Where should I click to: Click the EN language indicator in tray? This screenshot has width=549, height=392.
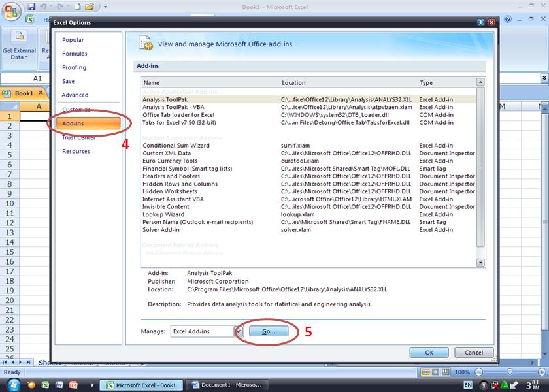[x=468, y=385]
